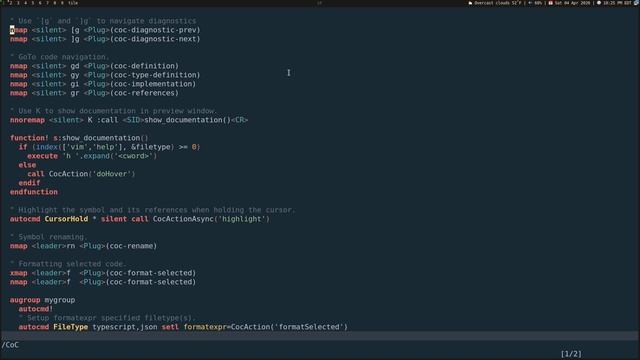Click '(coc-format-selected)' on the nmap line

151,281
